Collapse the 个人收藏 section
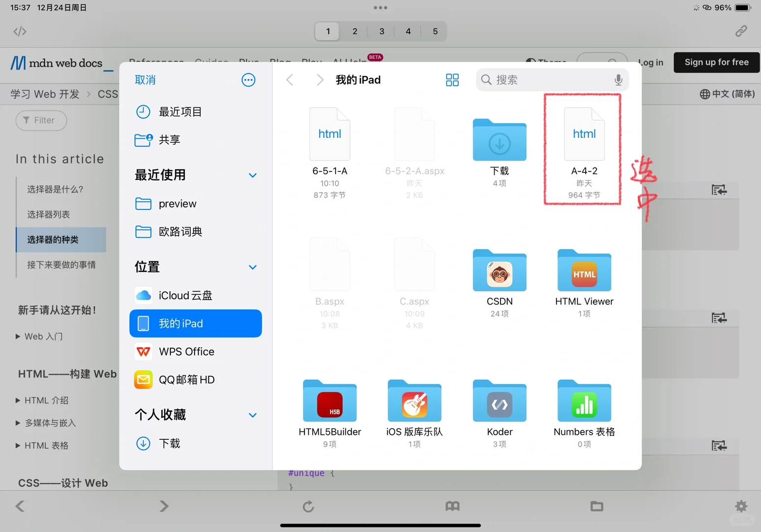761x532 pixels. [253, 415]
